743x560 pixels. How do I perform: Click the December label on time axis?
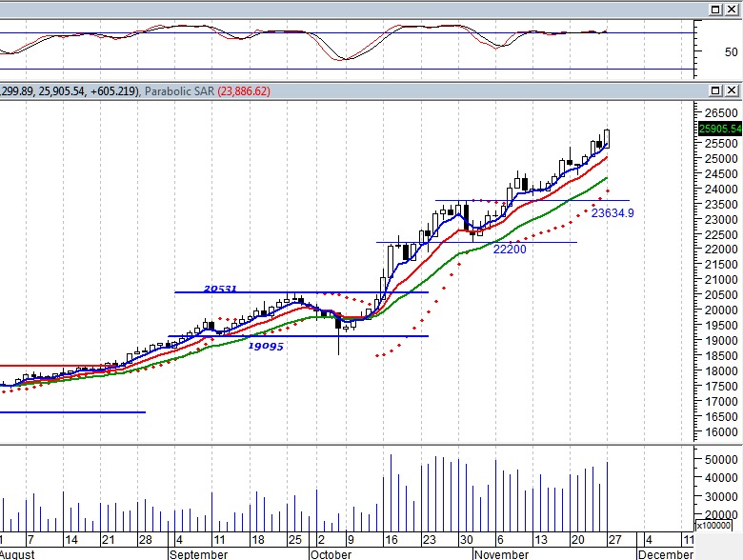point(665,553)
